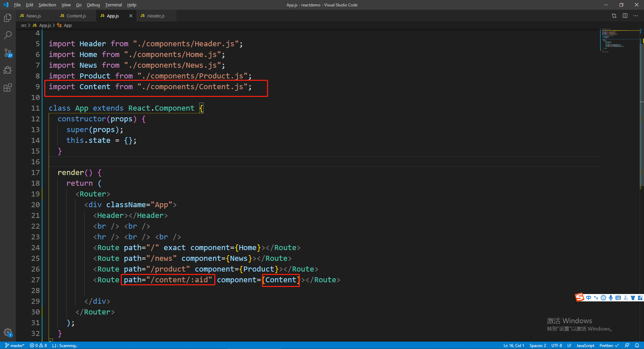Click the Route path="/news" line

(192, 258)
